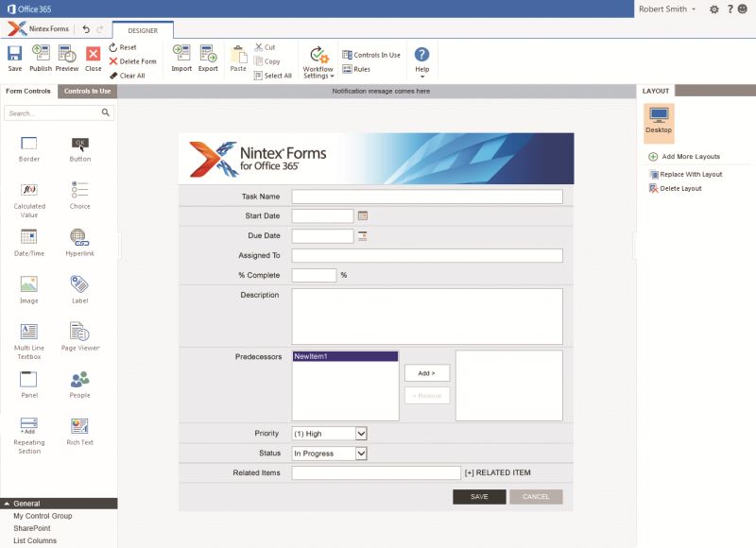Open Workflow Settings from the ribbon
The height and width of the screenshot is (548, 756).
pos(318,60)
